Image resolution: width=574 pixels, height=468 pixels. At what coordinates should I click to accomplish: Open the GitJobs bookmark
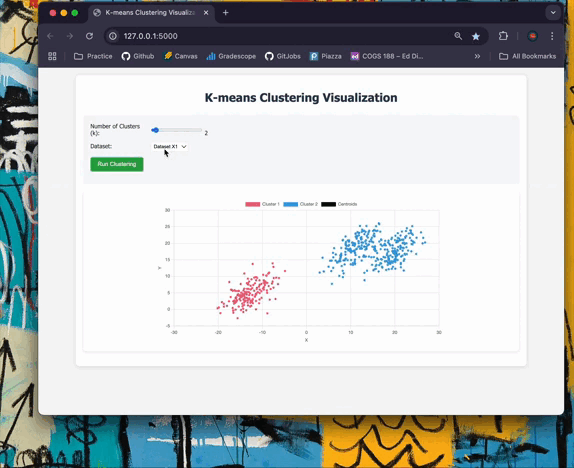(x=283, y=56)
